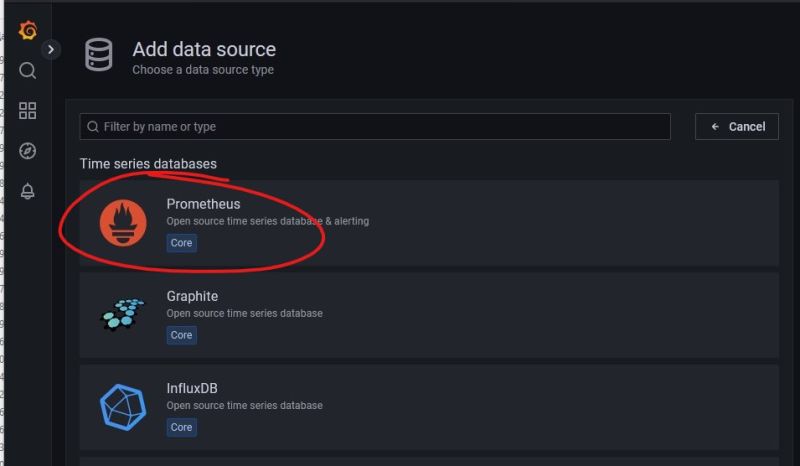Image resolution: width=800 pixels, height=466 pixels.
Task: Click the Cancel button
Action: [737, 127]
